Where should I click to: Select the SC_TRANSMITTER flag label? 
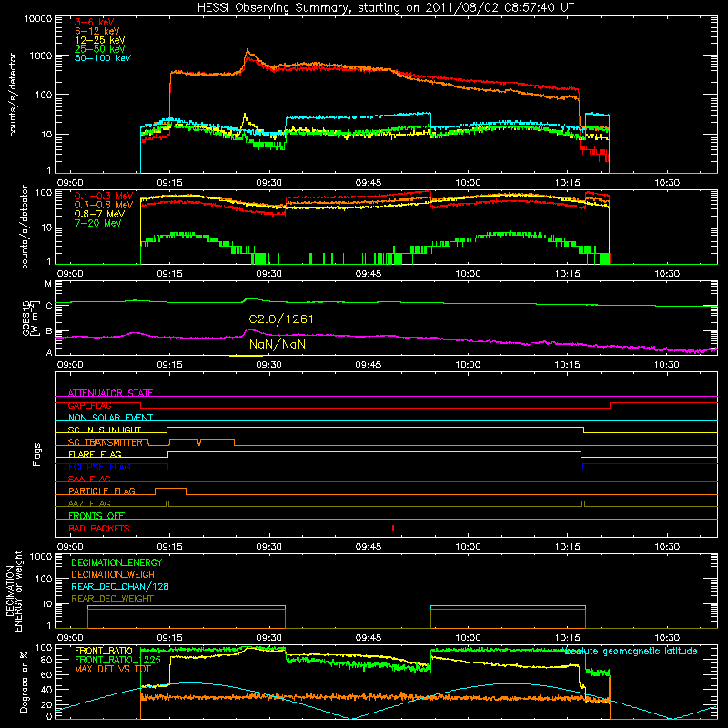106,442
